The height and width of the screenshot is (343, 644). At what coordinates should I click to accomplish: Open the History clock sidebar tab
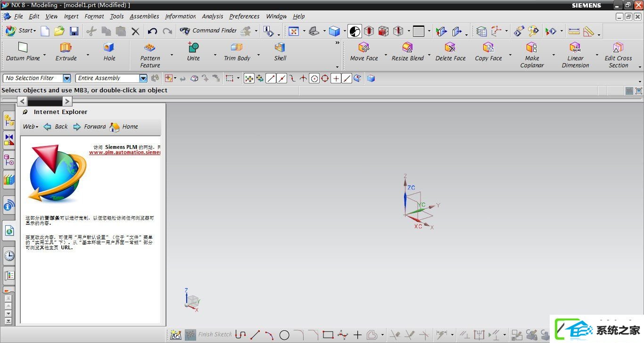coord(9,255)
